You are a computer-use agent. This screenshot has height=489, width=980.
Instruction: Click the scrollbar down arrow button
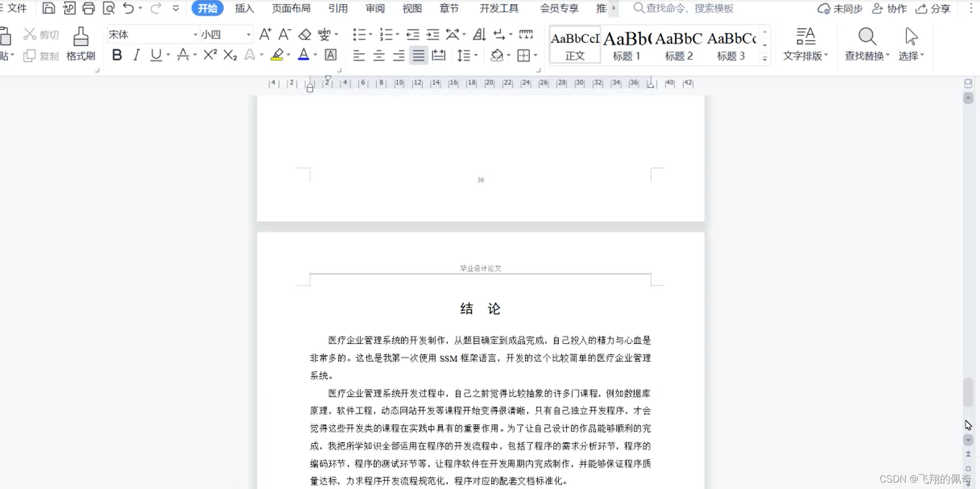[968, 440]
